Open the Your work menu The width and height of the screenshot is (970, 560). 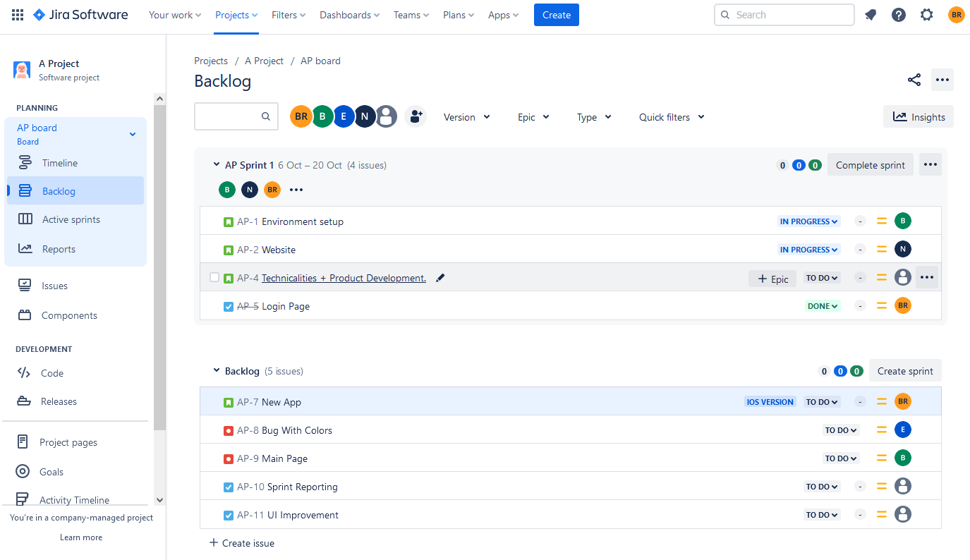[174, 15]
